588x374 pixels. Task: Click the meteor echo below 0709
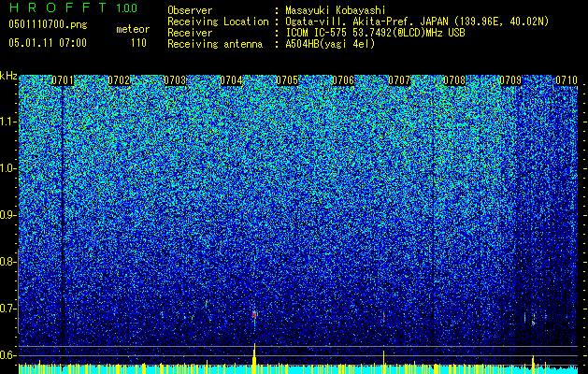point(533,323)
